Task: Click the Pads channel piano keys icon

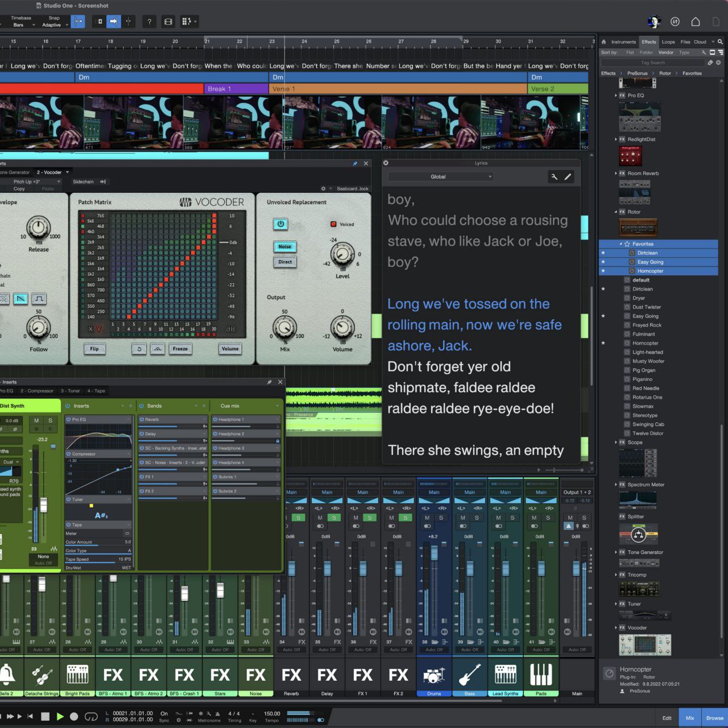Action: point(541,675)
